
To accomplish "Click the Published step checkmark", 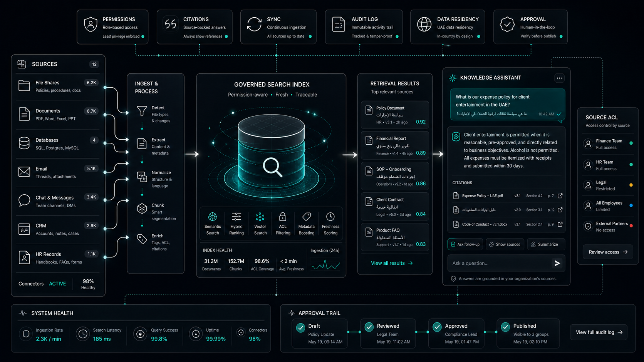I will click(x=505, y=327).
